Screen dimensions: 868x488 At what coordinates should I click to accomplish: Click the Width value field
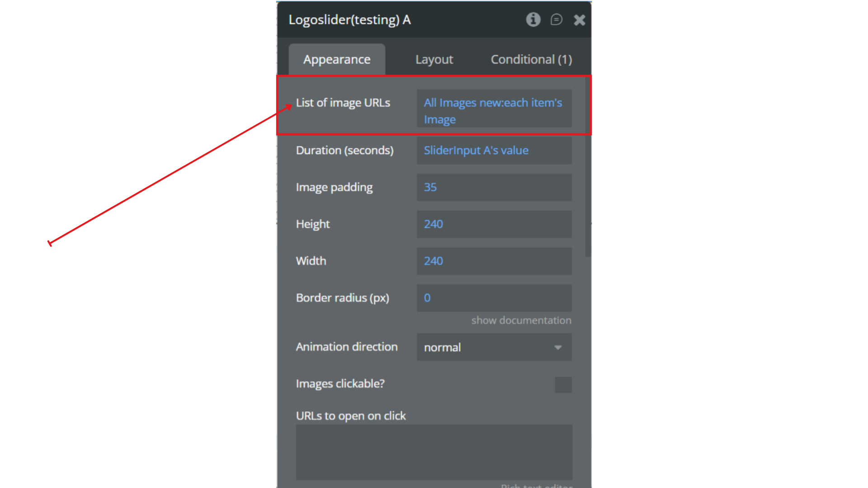pos(494,261)
